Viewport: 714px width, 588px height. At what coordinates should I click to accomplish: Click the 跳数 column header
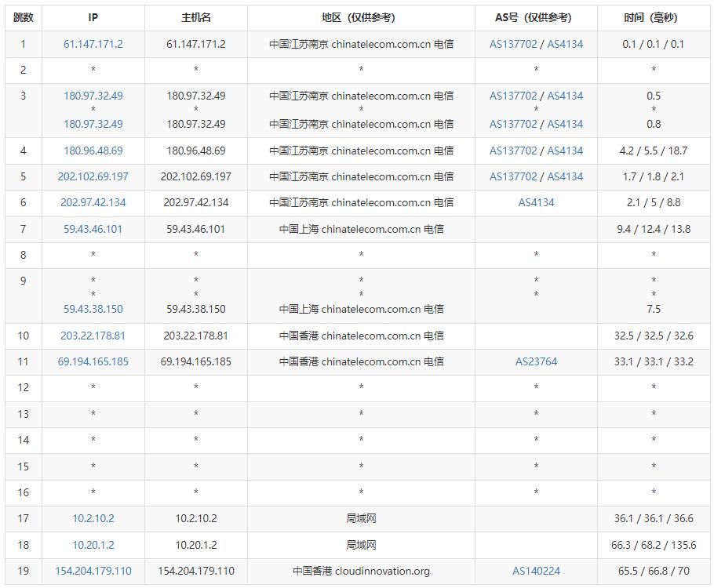tap(24, 18)
